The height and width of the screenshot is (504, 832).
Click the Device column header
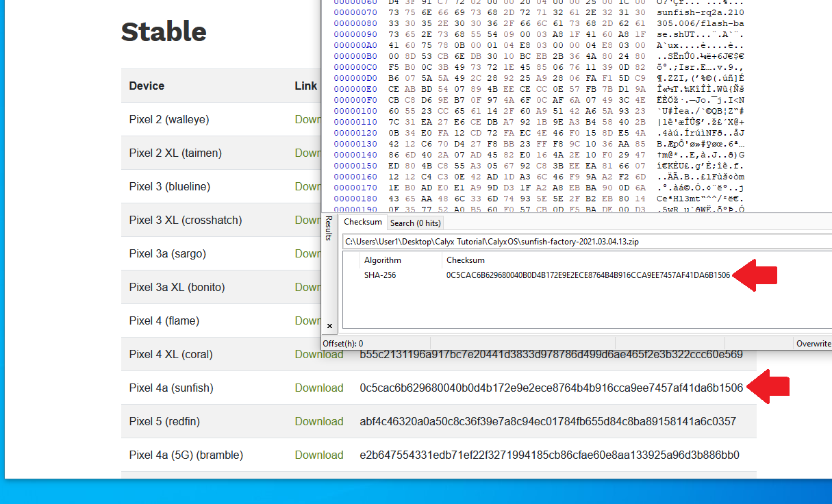click(147, 86)
